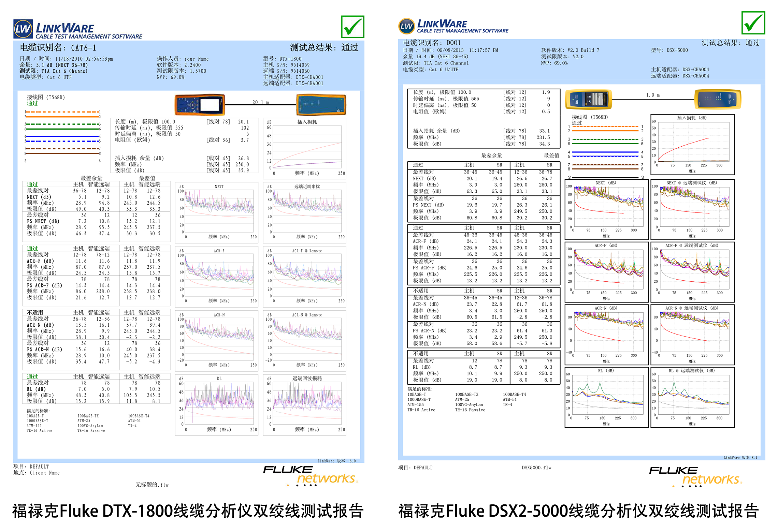The height and width of the screenshot is (532, 778).
Task: Click the model text '型号: DTX-1800'
Action: [282, 59]
